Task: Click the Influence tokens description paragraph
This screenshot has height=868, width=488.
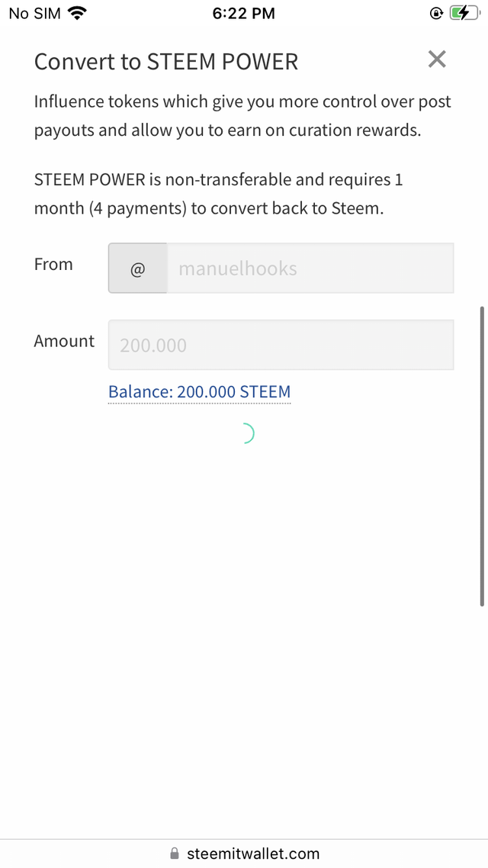Action: [242, 116]
